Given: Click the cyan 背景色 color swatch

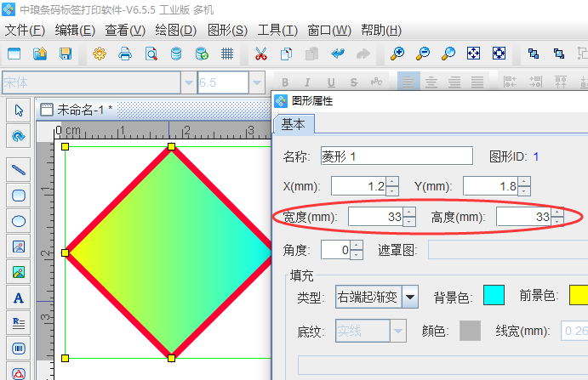Looking at the screenshot, I should point(494,295).
